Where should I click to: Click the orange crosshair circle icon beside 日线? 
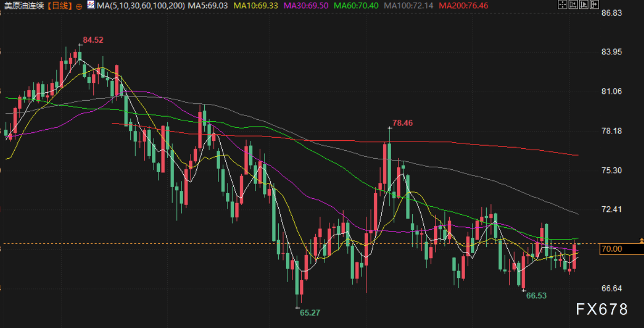tap(79, 6)
